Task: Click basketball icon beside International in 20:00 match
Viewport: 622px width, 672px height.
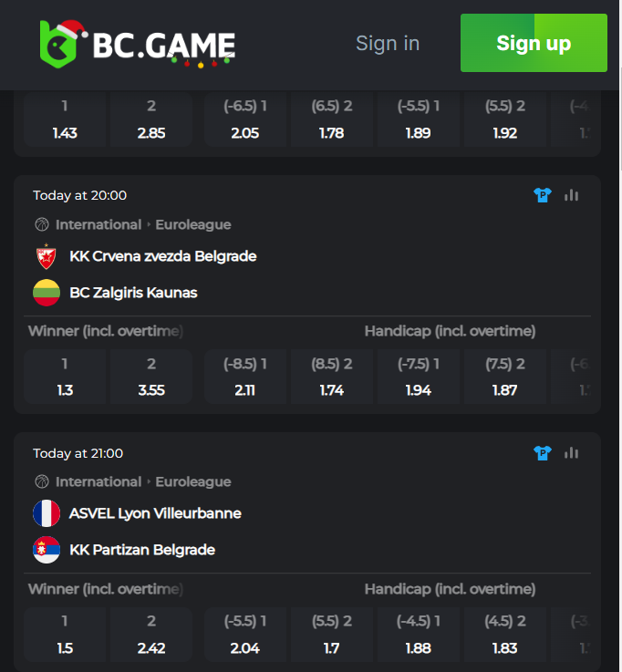Action: tap(42, 224)
